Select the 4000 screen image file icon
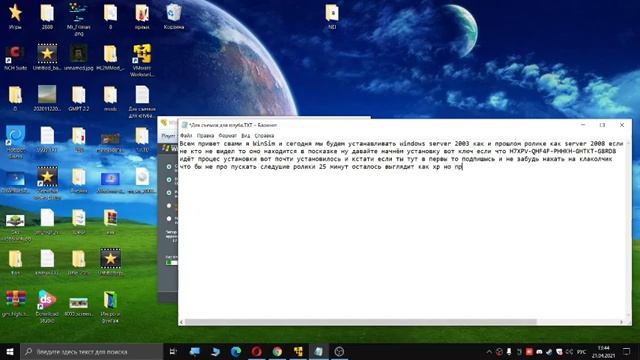The height and width of the screenshot is (360, 640). pos(78,307)
